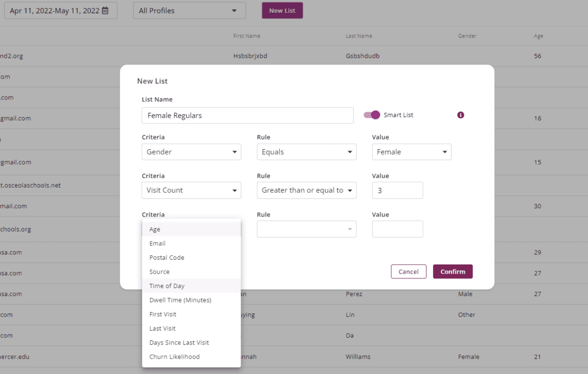Click the Visit Count value field containing 3
Viewport: 588px width, 374px height.
tap(397, 190)
